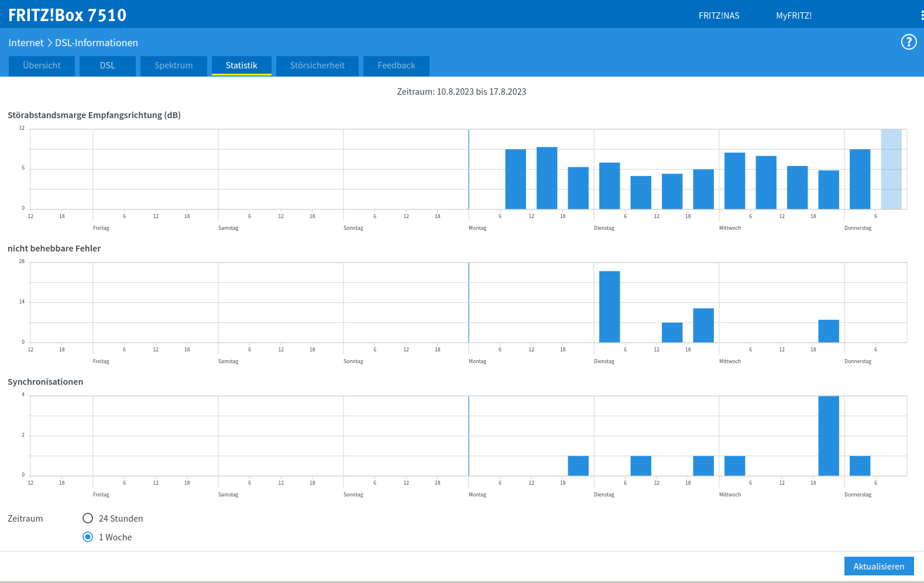The height and width of the screenshot is (583, 924).
Task: Switch to the DSL tab
Action: [x=108, y=65]
